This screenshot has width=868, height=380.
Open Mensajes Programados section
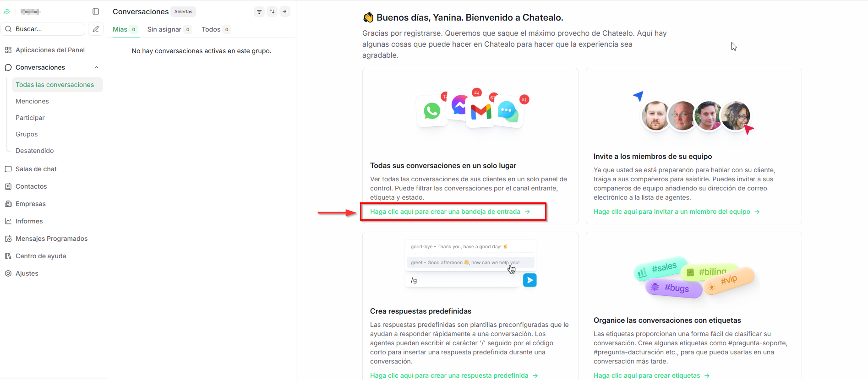[51, 239]
